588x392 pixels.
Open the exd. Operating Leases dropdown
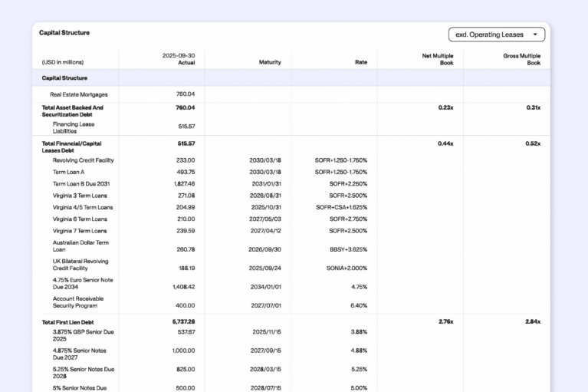point(497,35)
